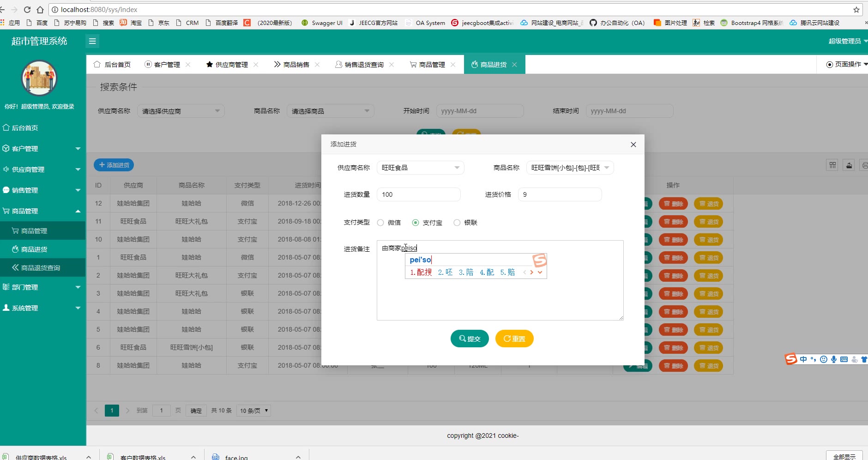Toggle sidebar with hamburger menu icon
Viewport: 868px width, 460px height.
coord(92,42)
